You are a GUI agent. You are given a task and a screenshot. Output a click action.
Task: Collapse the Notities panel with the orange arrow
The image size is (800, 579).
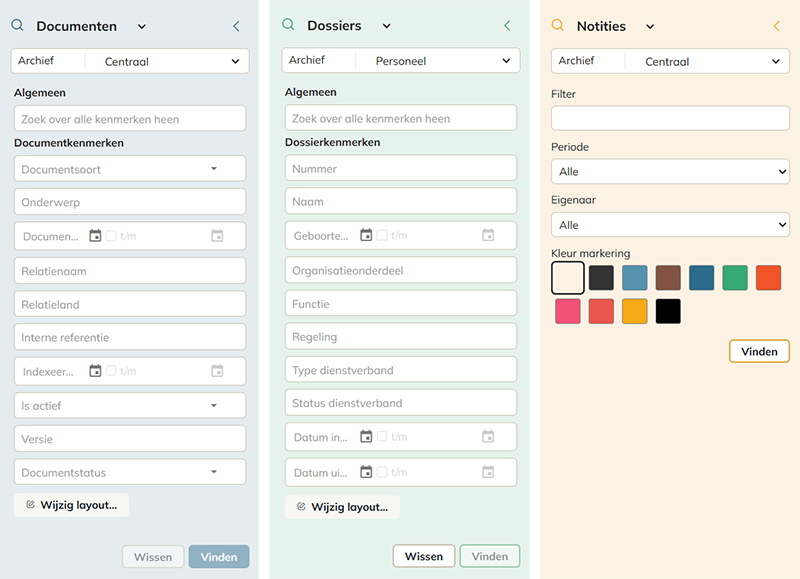[x=777, y=26]
